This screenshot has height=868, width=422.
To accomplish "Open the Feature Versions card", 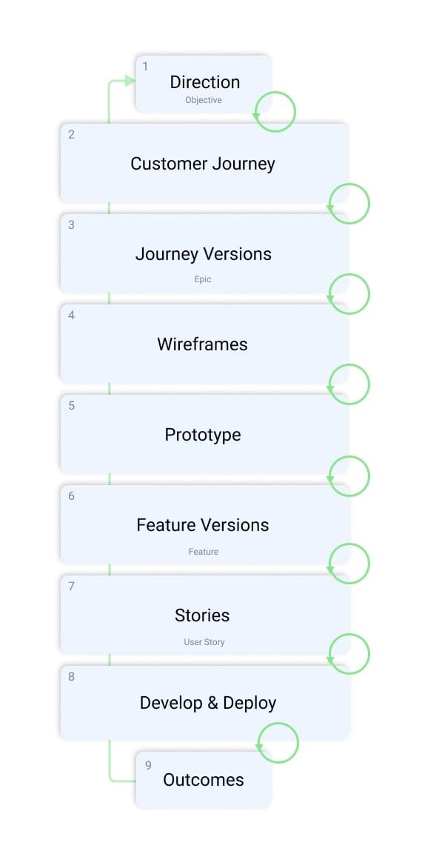I will [204, 524].
